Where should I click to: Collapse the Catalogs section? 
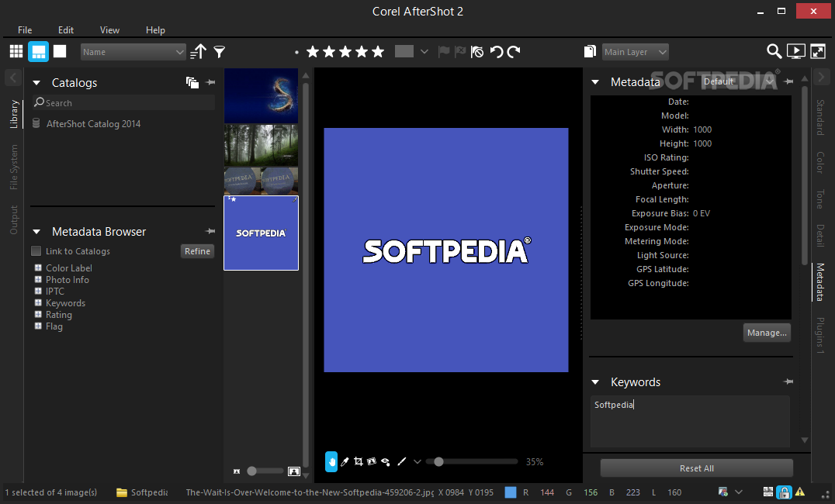pyautogui.click(x=36, y=83)
